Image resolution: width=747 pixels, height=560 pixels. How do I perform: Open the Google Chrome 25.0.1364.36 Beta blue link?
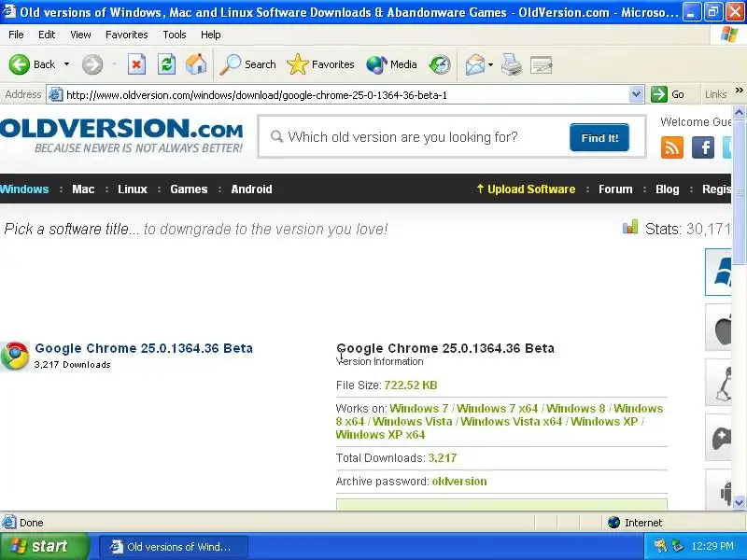tap(144, 348)
